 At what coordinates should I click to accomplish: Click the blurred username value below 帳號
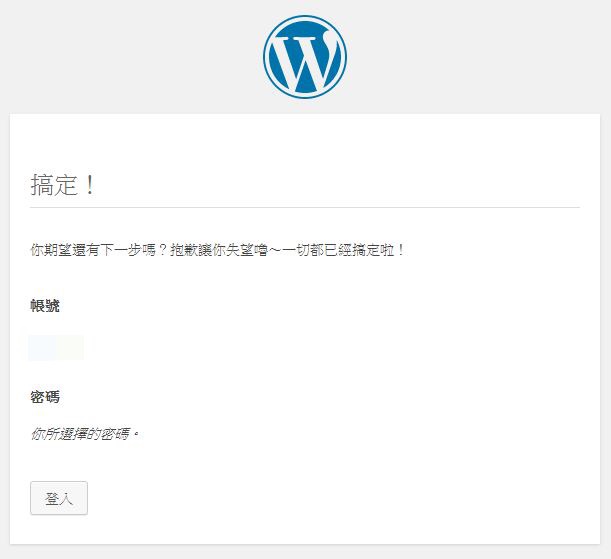coord(56,347)
